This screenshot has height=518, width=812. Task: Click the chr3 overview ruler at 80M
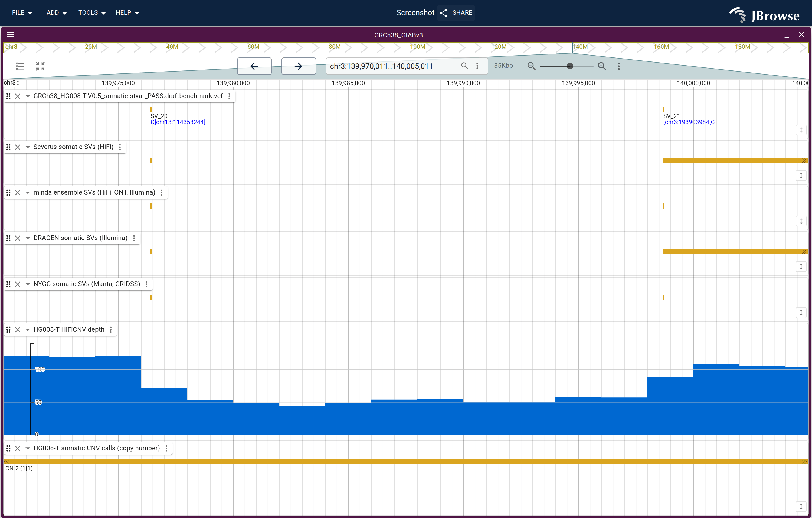pyautogui.click(x=335, y=47)
